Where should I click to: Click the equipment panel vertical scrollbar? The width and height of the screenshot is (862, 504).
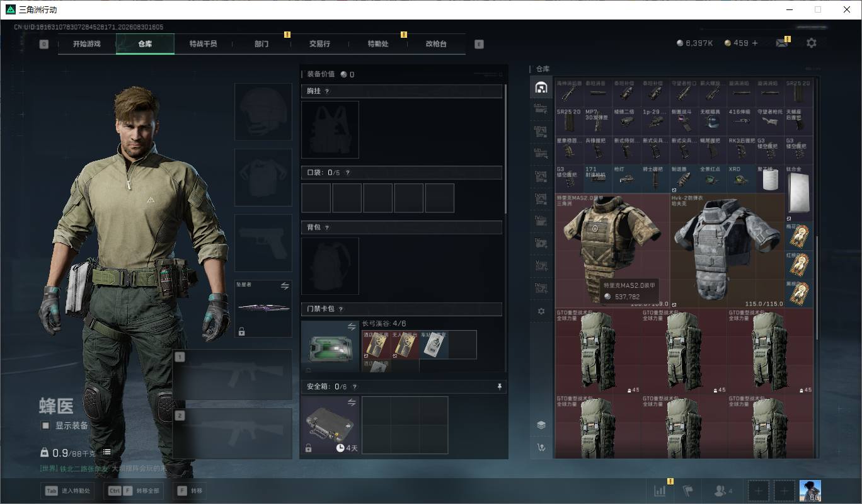[x=505, y=149]
